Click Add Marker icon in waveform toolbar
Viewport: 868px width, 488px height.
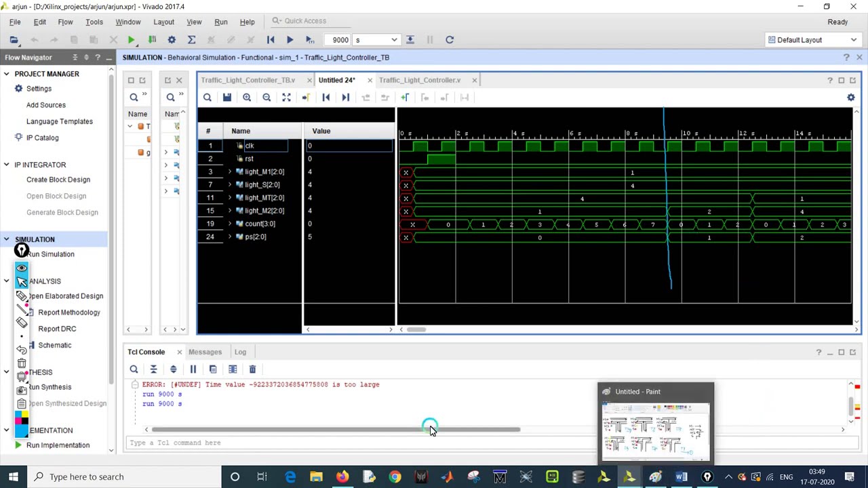point(405,98)
